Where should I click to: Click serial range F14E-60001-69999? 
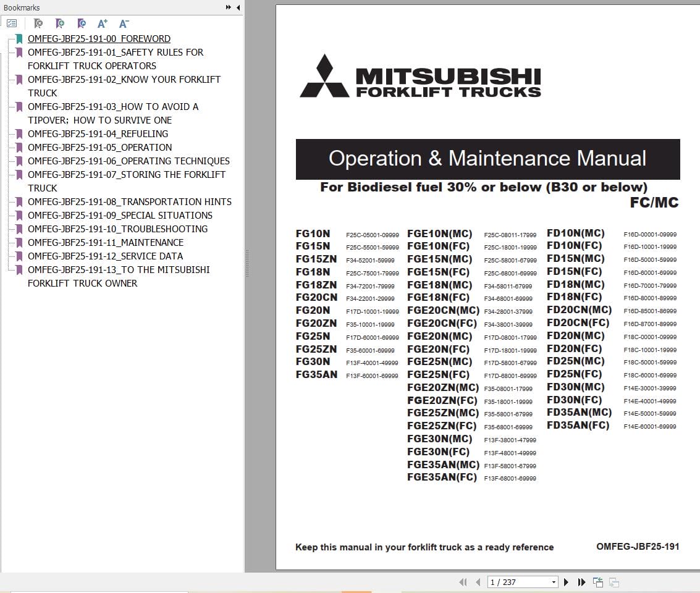pos(649,427)
